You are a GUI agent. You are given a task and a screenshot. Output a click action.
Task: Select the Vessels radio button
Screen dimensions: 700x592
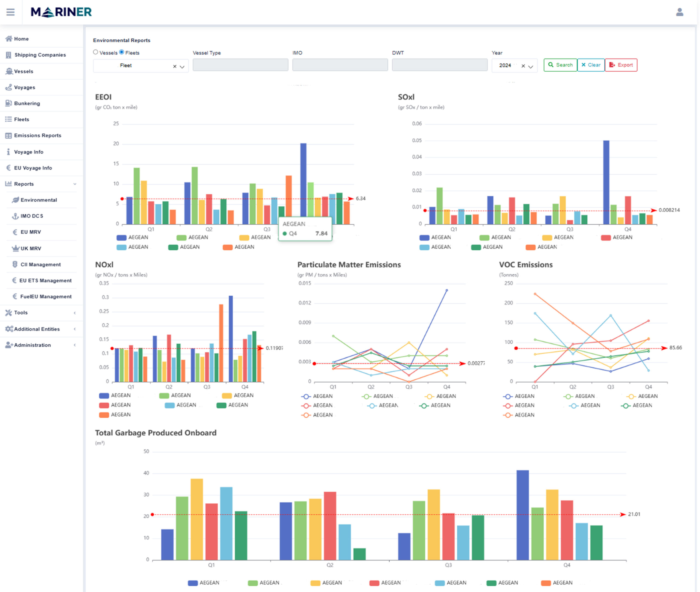coord(96,52)
